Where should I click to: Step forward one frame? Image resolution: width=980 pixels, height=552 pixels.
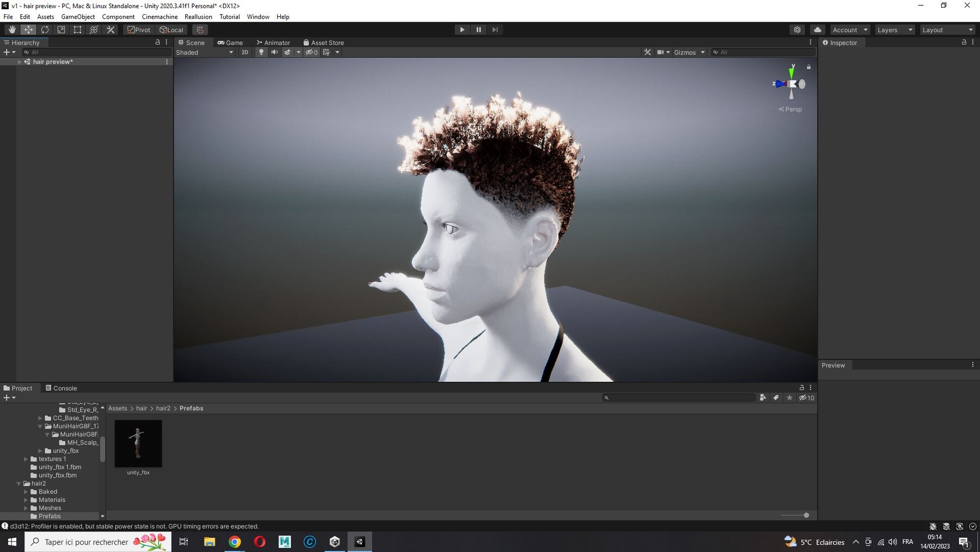(x=495, y=30)
